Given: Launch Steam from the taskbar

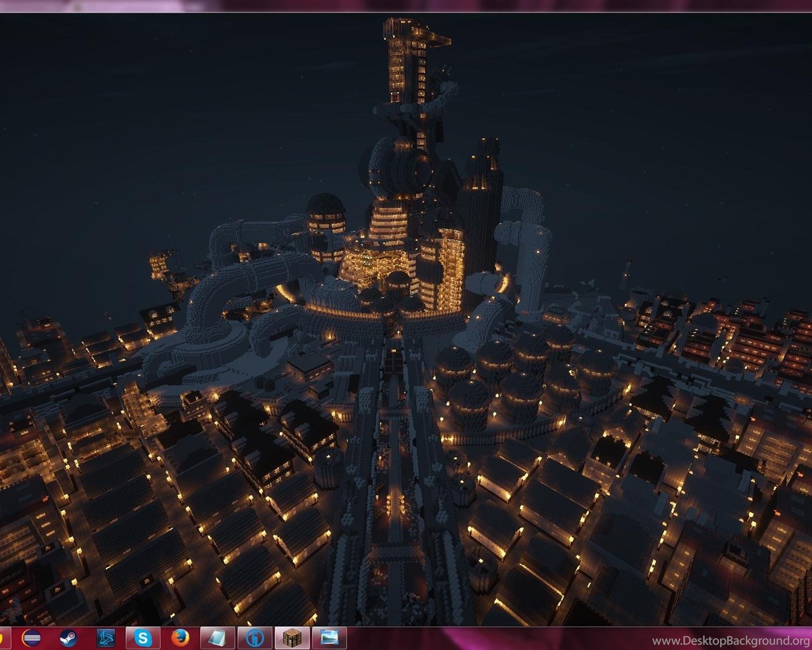Looking at the screenshot, I should pyautogui.click(x=68, y=637).
